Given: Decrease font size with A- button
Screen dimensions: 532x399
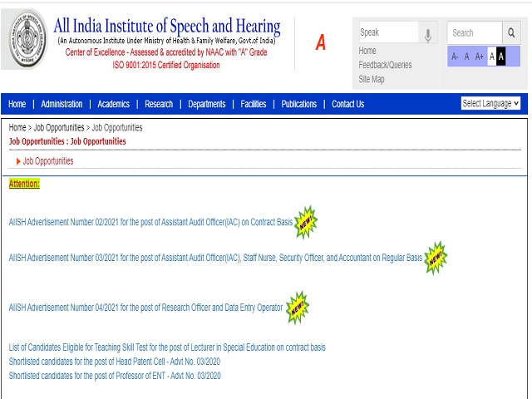Looking at the screenshot, I should 455,57.
